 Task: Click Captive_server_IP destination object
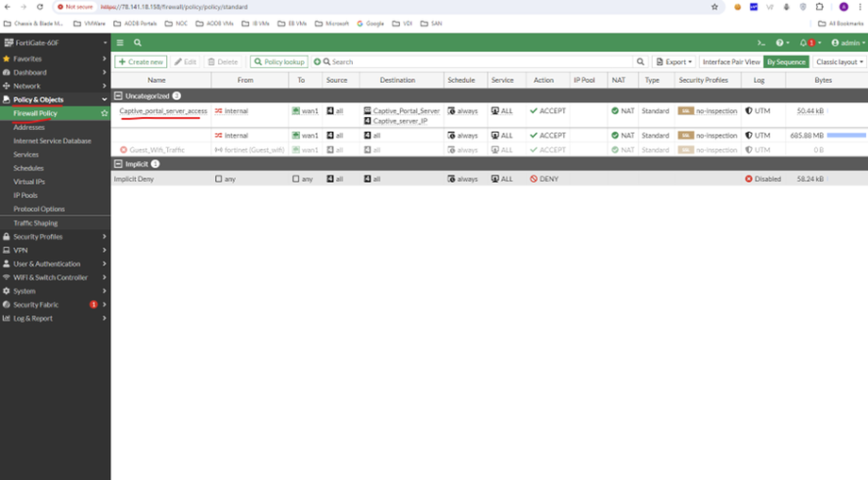click(x=400, y=121)
